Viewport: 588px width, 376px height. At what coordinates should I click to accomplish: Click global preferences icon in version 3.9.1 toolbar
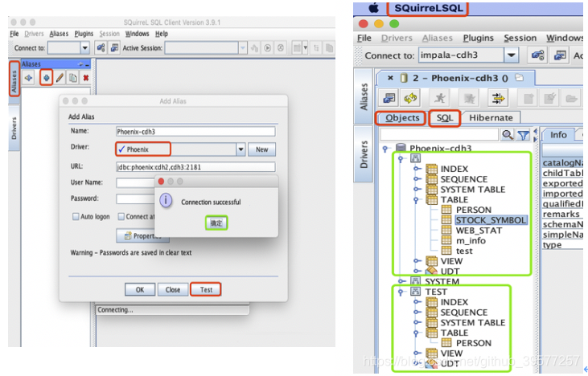point(101,48)
